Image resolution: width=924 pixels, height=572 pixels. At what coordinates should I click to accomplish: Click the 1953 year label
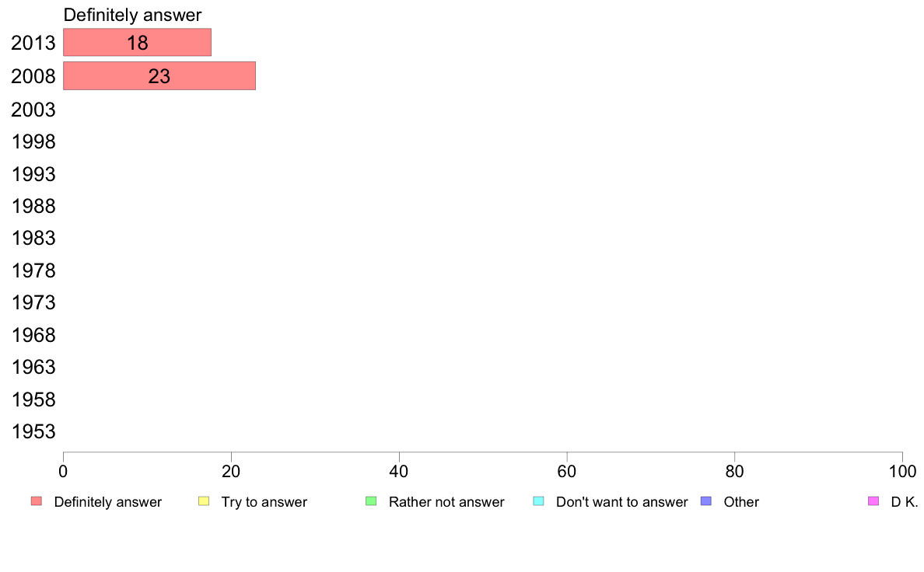[x=33, y=432]
